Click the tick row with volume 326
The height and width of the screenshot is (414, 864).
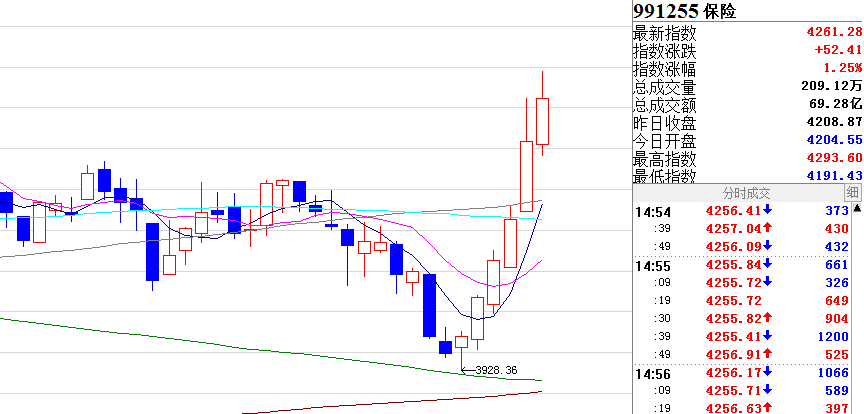coord(742,283)
